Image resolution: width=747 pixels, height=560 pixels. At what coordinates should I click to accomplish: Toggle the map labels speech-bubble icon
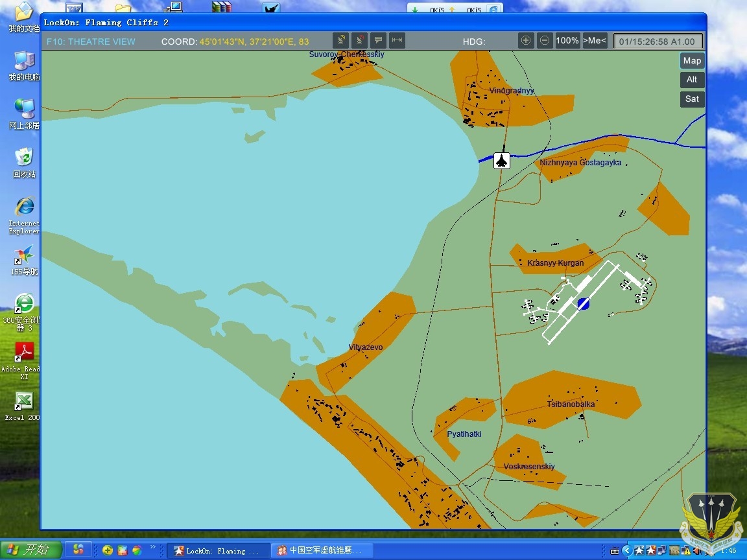click(378, 40)
